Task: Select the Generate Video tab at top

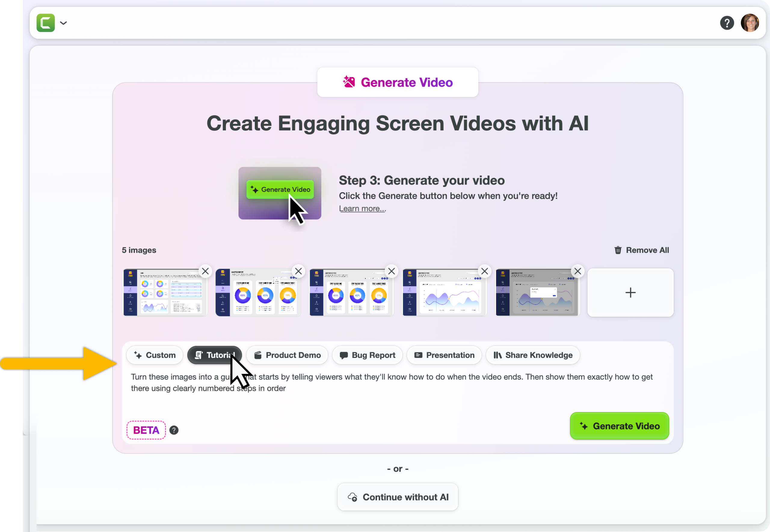Action: click(x=398, y=82)
